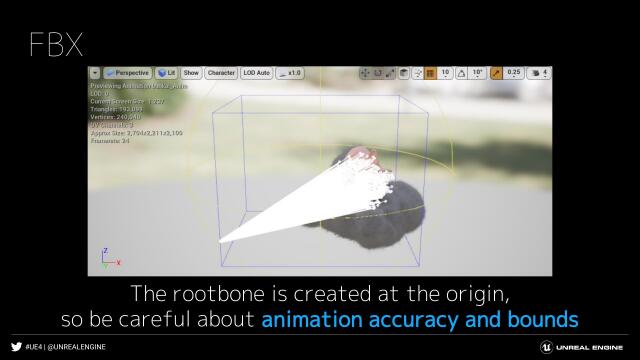
Task: Click the Approx Size text line
Action: tap(137, 133)
